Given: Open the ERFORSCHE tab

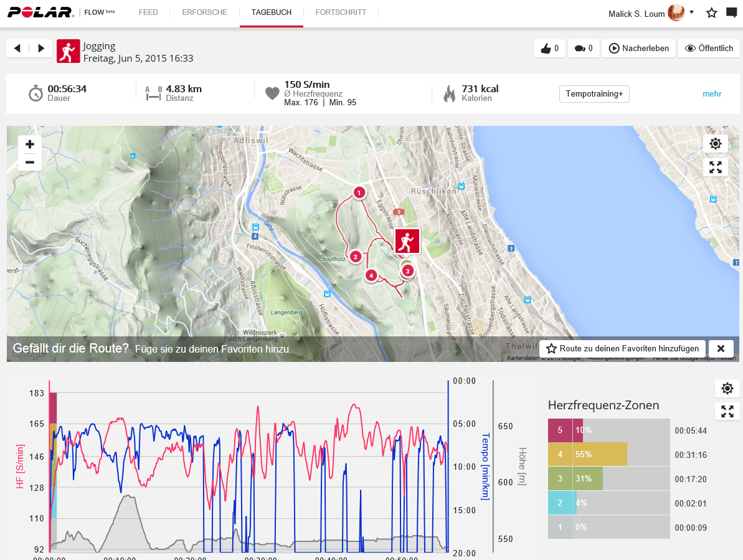Looking at the screenshot, I should 204,12.
